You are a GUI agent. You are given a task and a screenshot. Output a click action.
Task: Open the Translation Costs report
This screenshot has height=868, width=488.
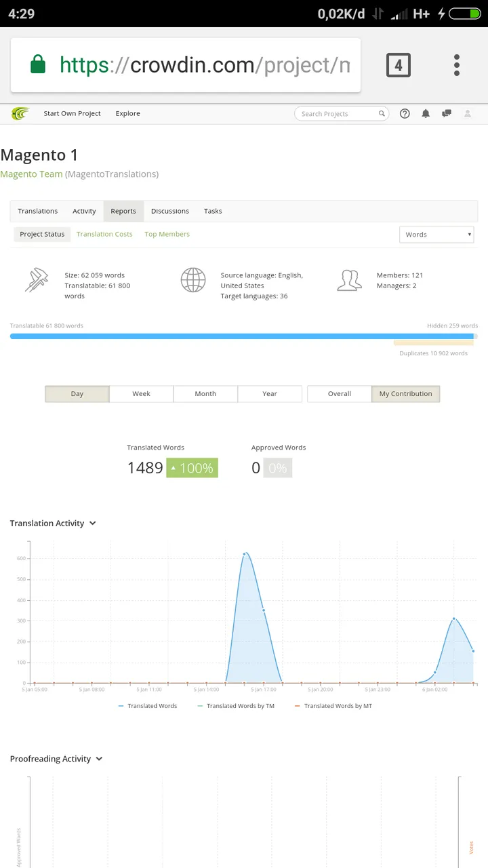(x=104, y=234)
